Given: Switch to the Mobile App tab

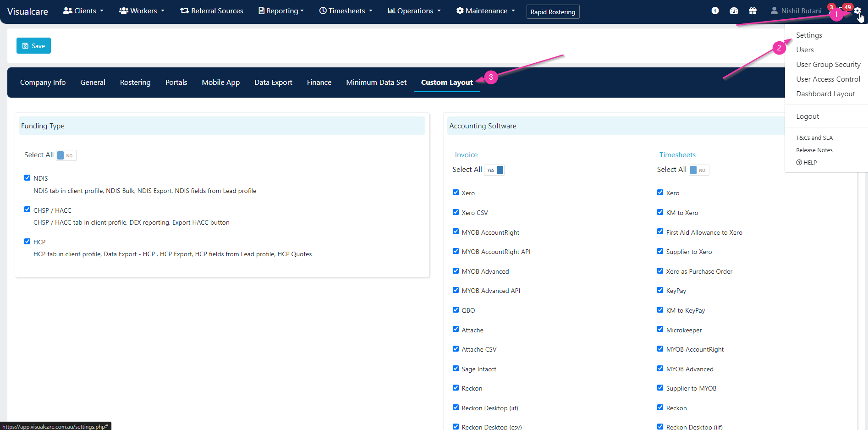Looking at the screenshot, I should coord(220,83).
